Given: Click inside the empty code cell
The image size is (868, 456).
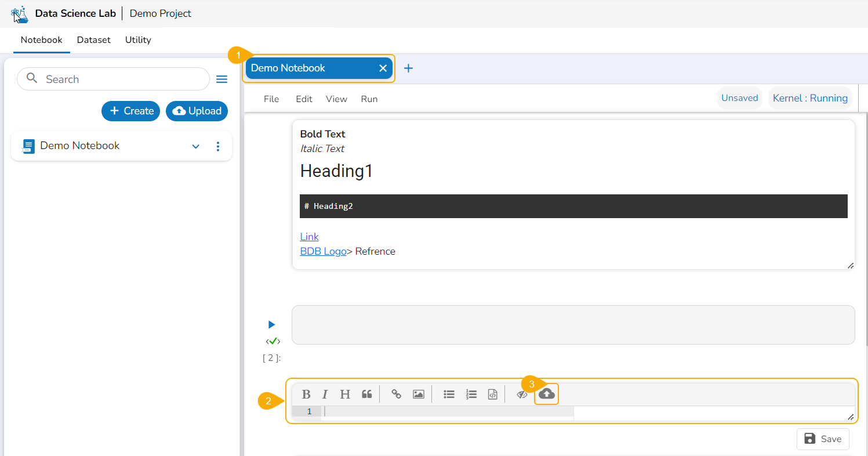Looking at the screenshot, I should point(573,325).
